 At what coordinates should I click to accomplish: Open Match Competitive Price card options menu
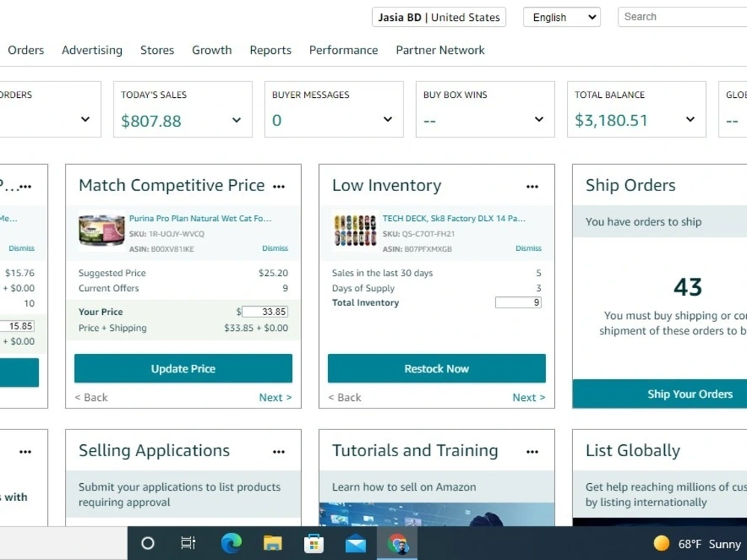[x=279, y=187]
